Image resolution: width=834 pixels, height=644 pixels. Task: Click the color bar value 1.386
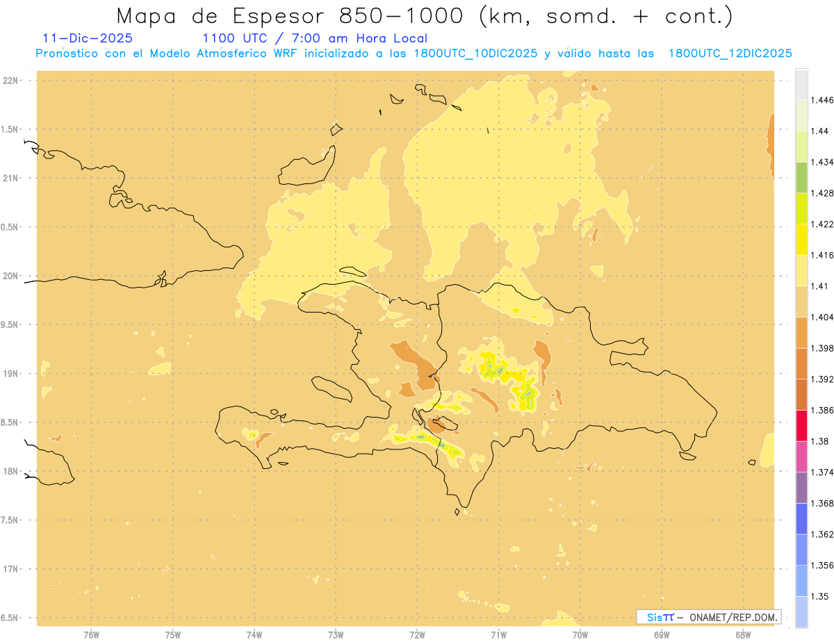[824, 411]
